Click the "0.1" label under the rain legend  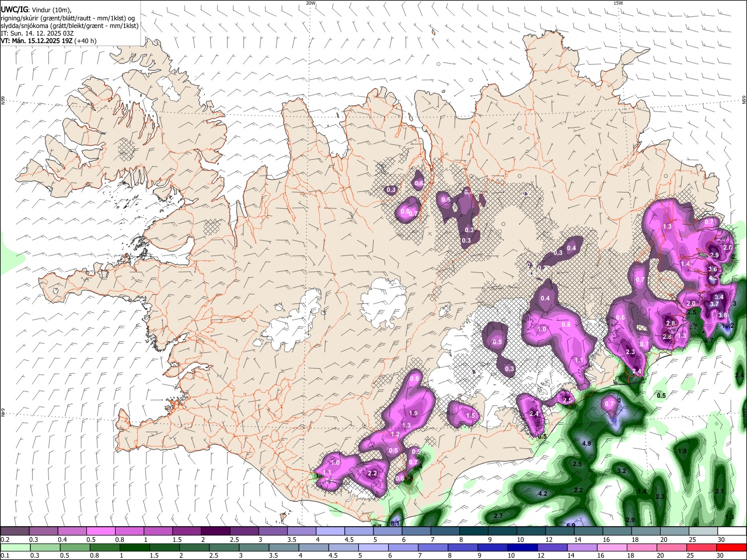click(5, 556)
